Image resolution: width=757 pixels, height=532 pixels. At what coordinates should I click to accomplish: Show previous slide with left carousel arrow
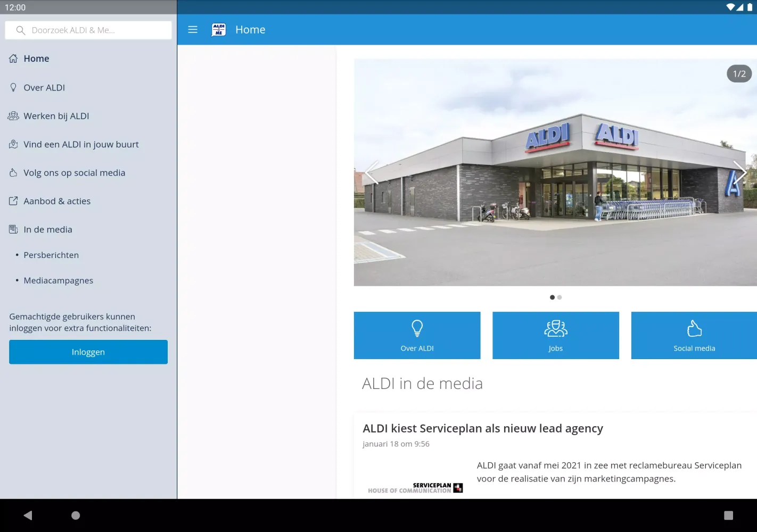[x=372, y=172]
